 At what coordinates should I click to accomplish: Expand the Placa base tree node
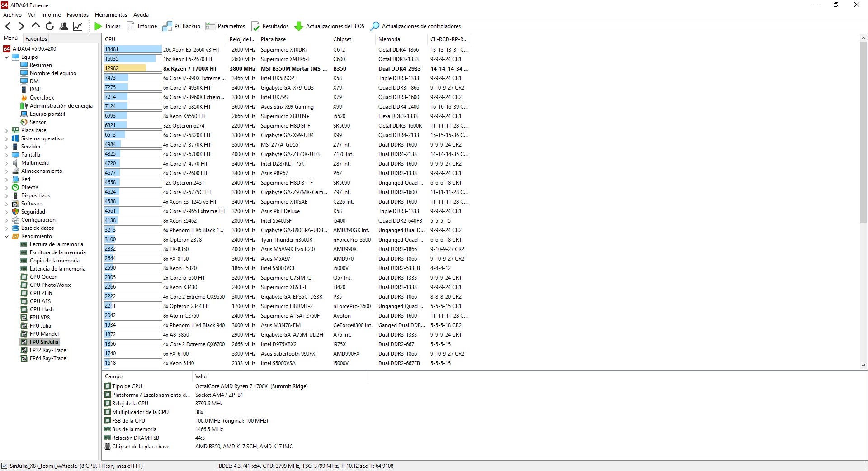(6, 130)
